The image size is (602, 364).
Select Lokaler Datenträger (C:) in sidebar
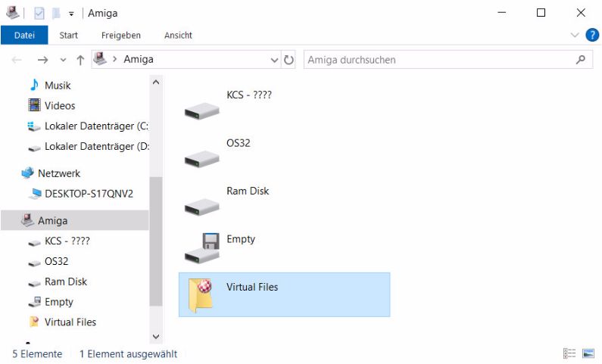point(96,126)
